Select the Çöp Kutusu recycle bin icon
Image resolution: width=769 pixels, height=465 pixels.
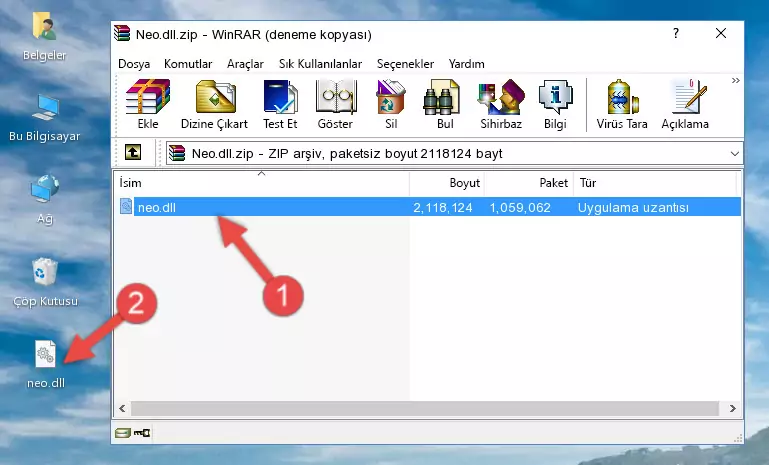(x=45, y=282)
